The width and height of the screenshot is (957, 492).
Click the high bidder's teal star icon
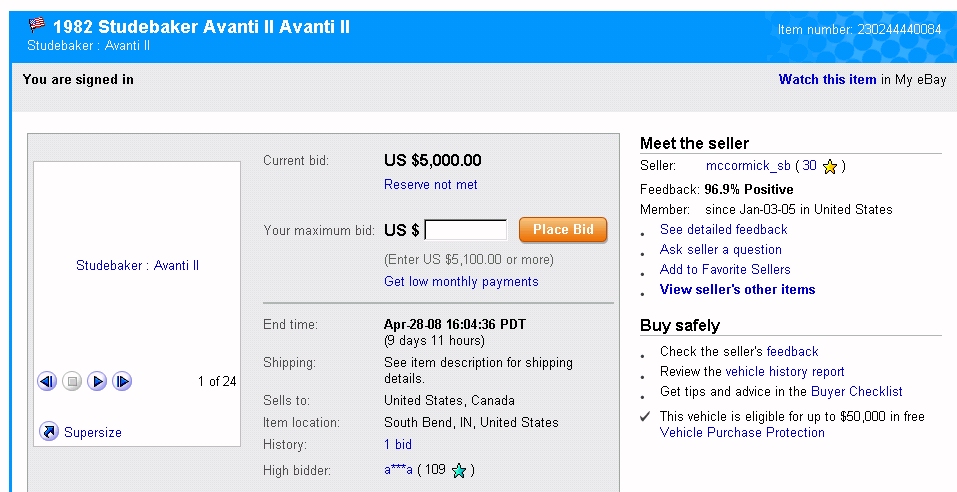(459, 470)
